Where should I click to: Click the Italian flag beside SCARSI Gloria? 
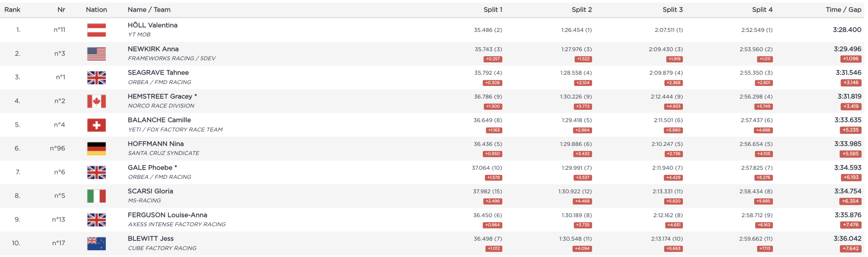96,196
